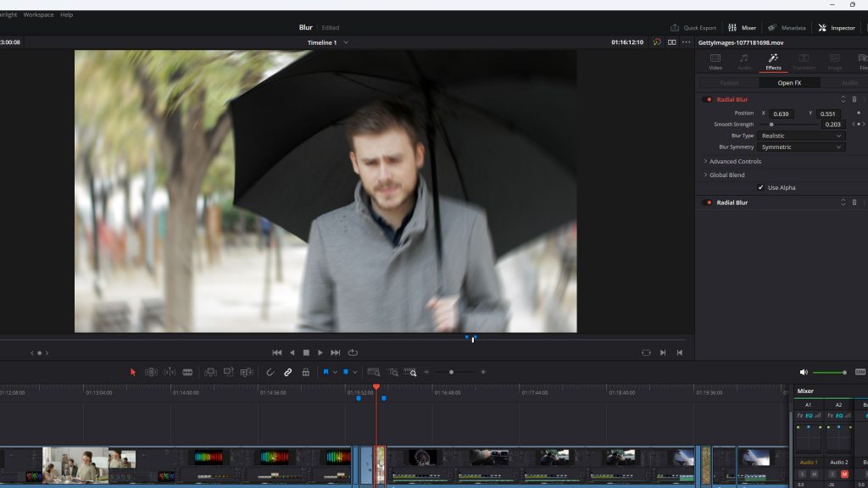Click Detail Zoom icon
Viewport: 868px width, 488px height.
(392, 373)
